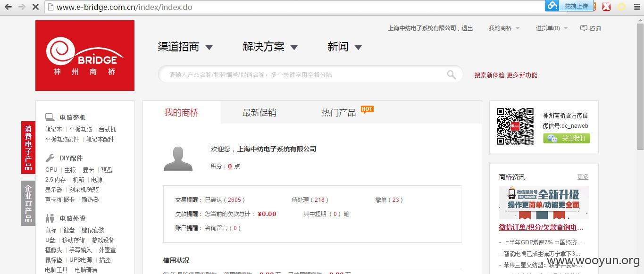Click CPU category link
This screenshot has height=274, width=644.
51,170
